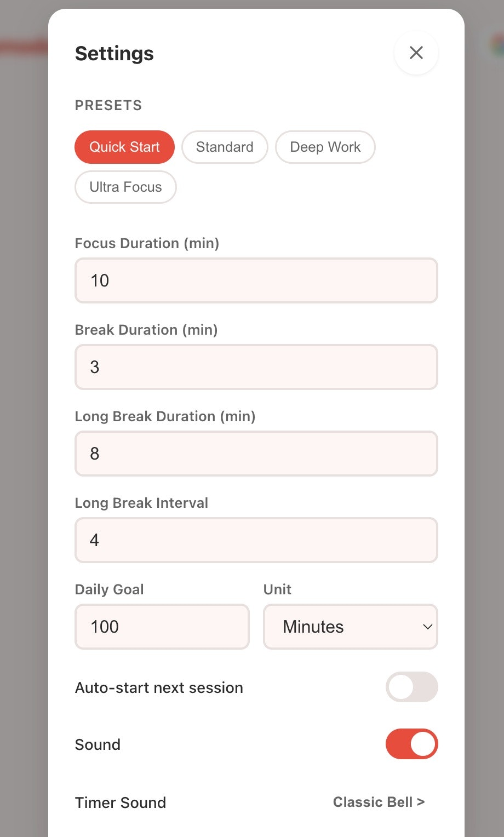The image size is (504, 837).
Task: Select the Break Duration field
Action: point(256,367)
